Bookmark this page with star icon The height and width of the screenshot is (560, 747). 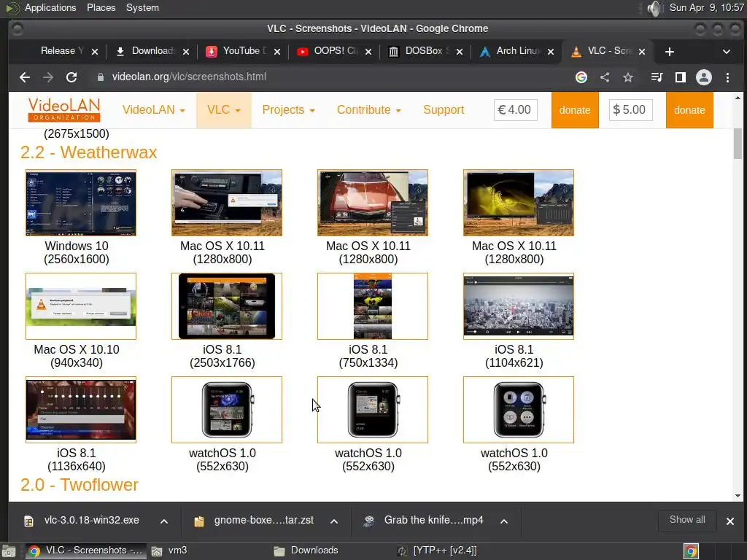[628, 77]
